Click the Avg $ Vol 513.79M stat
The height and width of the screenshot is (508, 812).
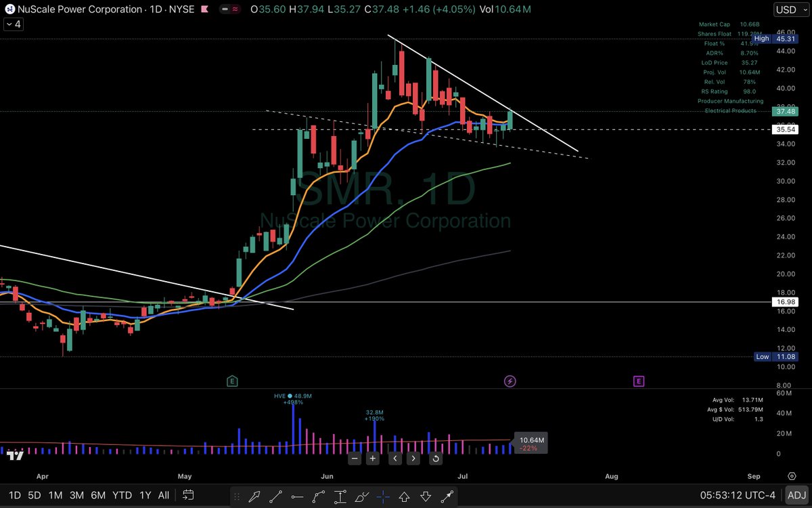point(734,408)
